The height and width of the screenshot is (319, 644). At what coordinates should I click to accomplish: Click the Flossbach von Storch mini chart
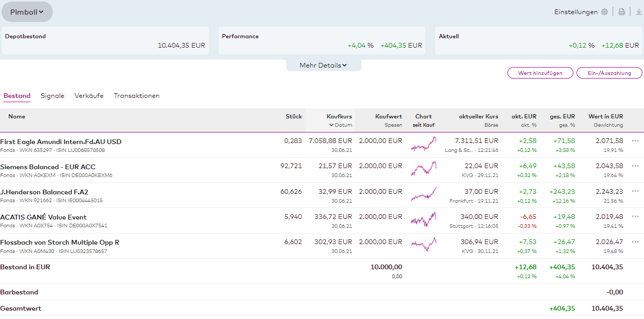pos(423,245)
